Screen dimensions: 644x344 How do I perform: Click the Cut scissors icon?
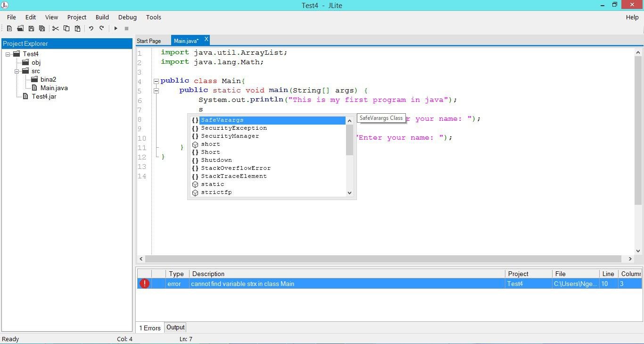tap(55, 29)
